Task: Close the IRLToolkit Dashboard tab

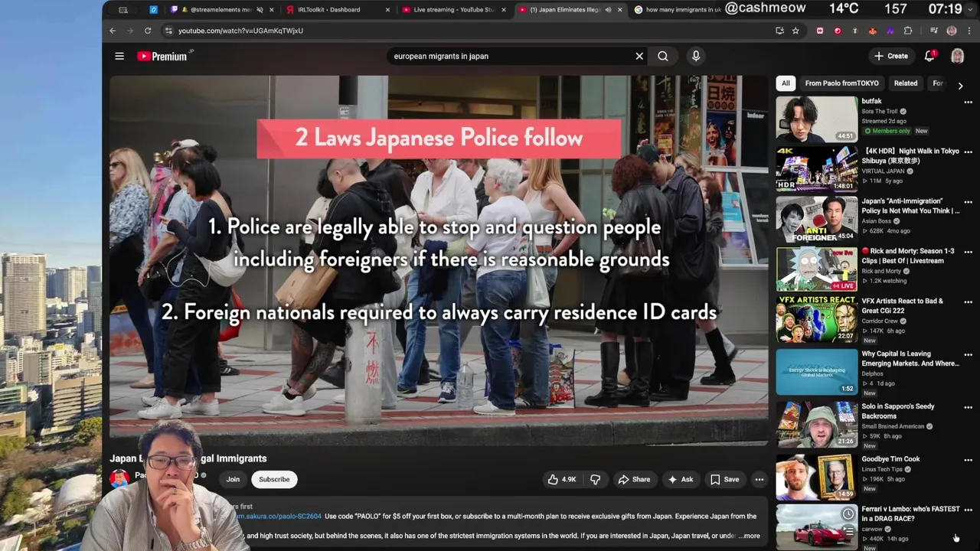Action: [387, 10]
